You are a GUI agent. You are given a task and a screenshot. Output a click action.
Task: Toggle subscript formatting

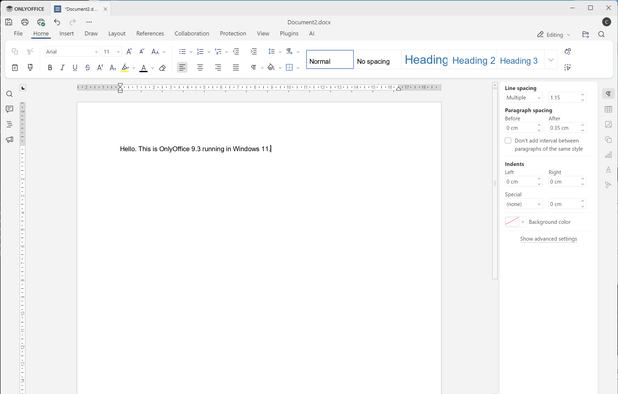click(x=113, y=68)
